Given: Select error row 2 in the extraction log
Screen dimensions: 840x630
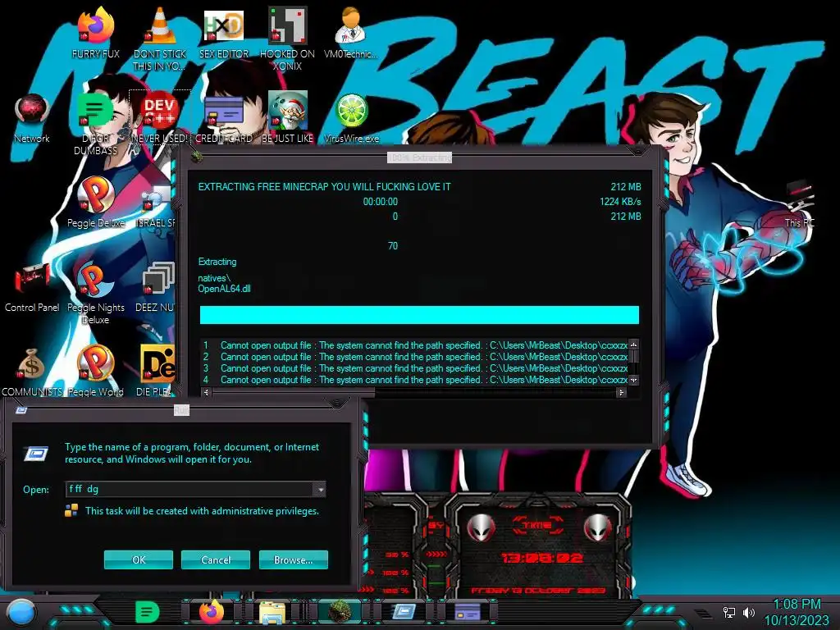Looking at the screenshot, I should (x=414, y=357).
